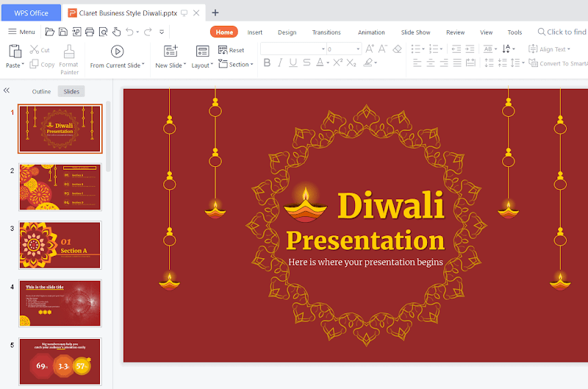This screenshot has height=389, width=588.
Task: Click the touch mode hand icon
Action: pyautogui.click(x=116, y=32)
